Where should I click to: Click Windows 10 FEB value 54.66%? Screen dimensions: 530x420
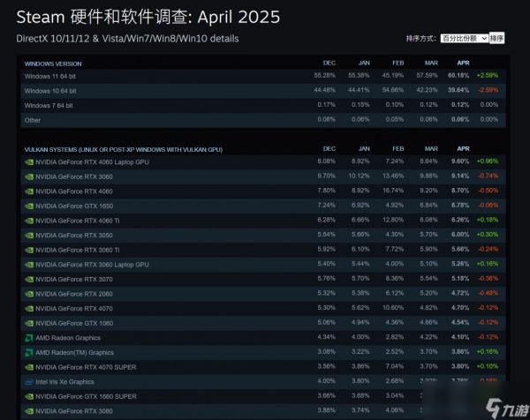(393, 90)
